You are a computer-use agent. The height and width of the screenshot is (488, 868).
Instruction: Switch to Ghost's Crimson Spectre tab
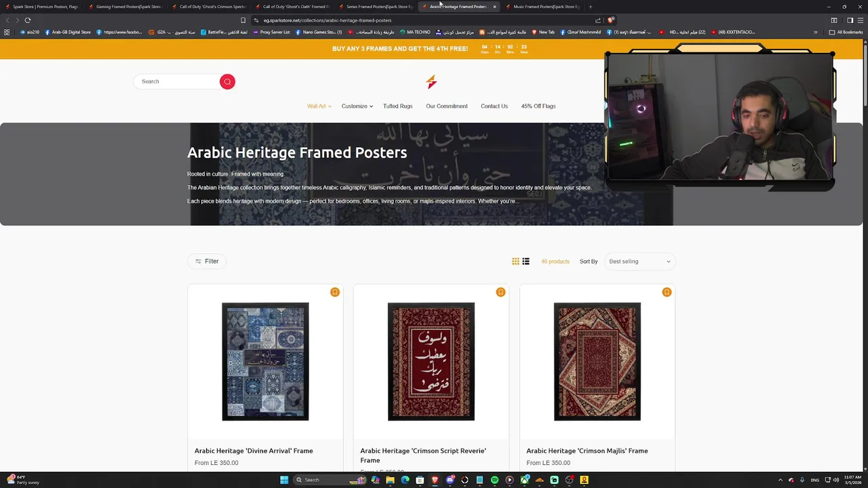coord(209,7)
